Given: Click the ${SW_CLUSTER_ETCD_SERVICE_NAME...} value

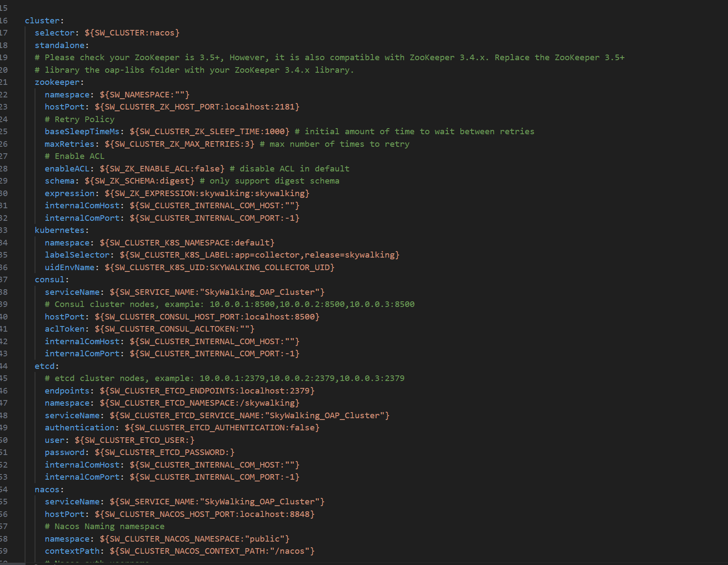Looking at the screenshot, I should pyautogui.click(x=249, y=416).
